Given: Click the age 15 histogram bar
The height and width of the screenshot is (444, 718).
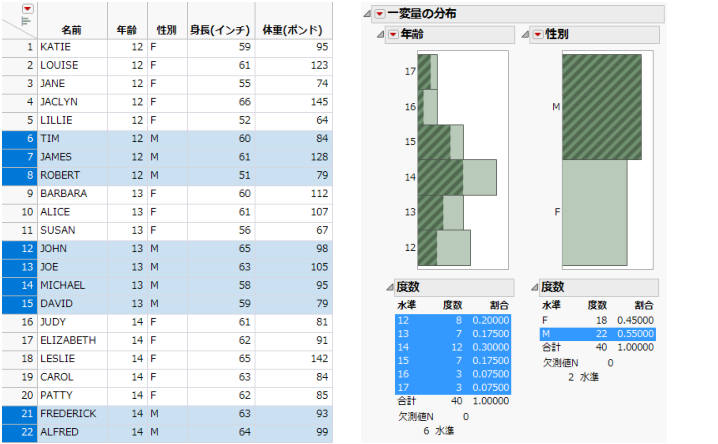Looking at the screenshot, I should 441,142.
